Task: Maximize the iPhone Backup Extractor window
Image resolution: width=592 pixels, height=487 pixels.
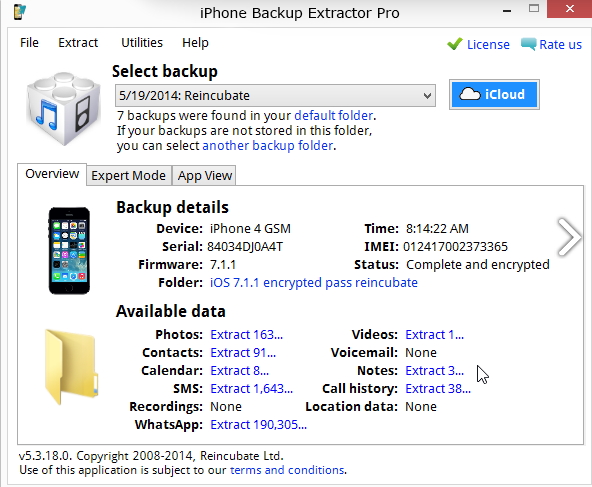Action: click(533, 9)
